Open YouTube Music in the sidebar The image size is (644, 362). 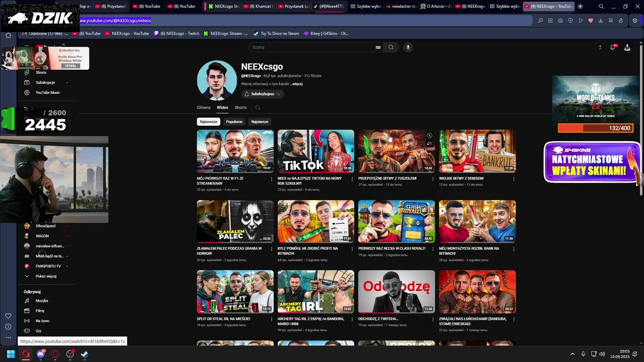(48, 93)
